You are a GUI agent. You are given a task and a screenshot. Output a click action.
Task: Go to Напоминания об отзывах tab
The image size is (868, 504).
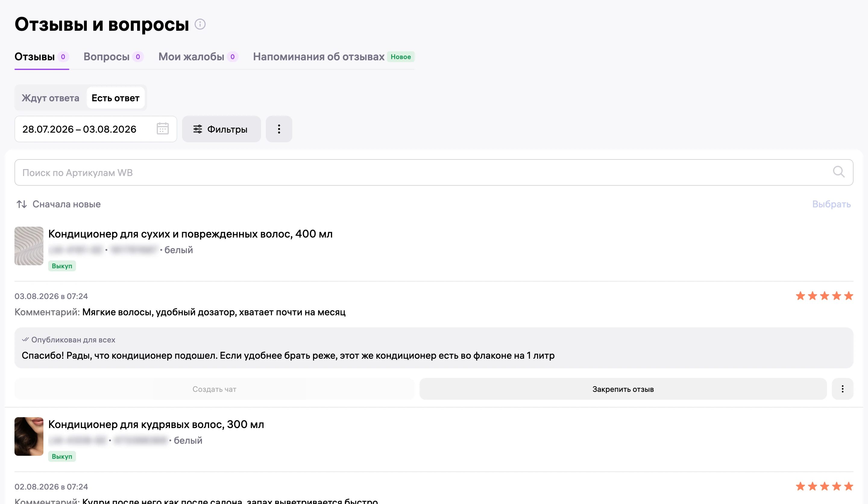pos(334,57)
